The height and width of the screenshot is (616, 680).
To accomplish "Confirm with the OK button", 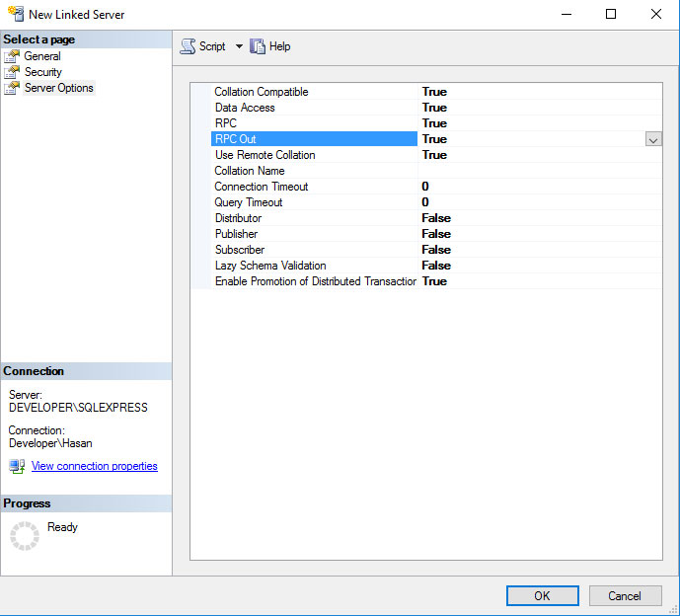I will point(542,595).
